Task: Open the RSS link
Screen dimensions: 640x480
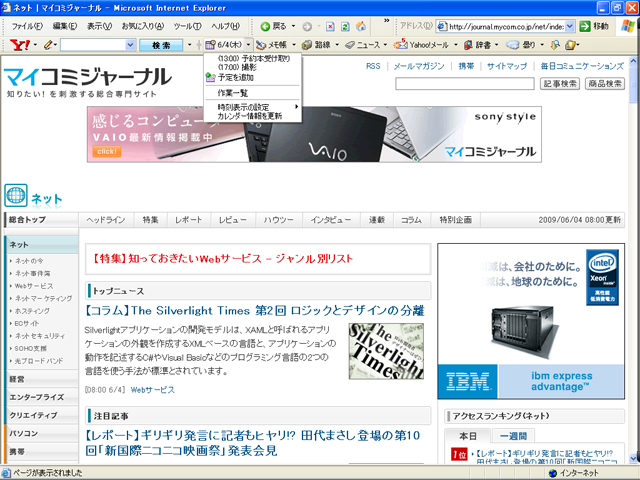Action: click(x=373, y=66)
